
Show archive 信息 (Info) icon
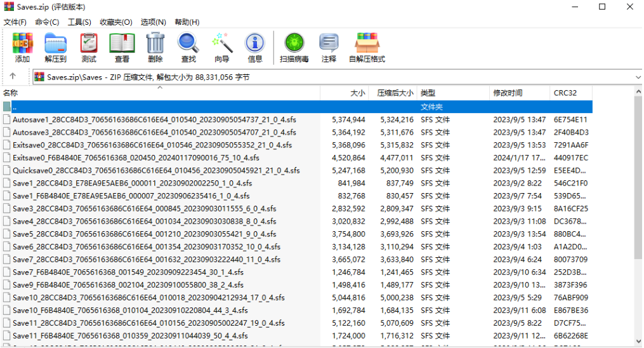[x=255, y=47]
